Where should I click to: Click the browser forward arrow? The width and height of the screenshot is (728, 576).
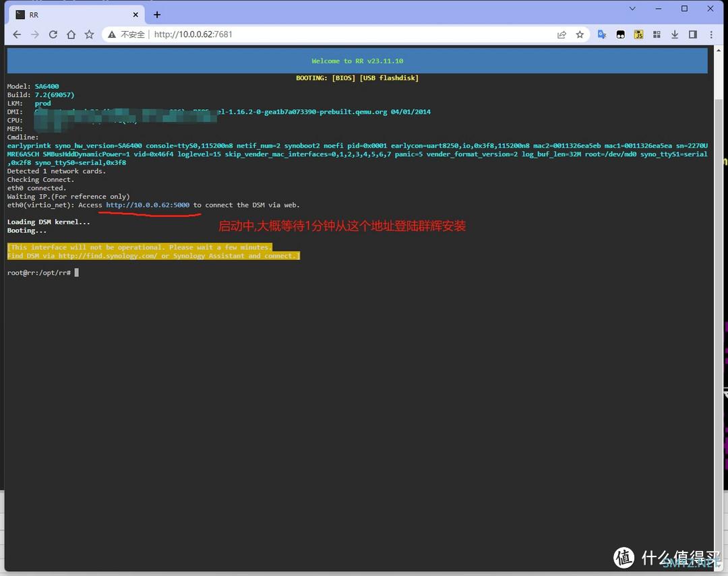pos(35,34)
